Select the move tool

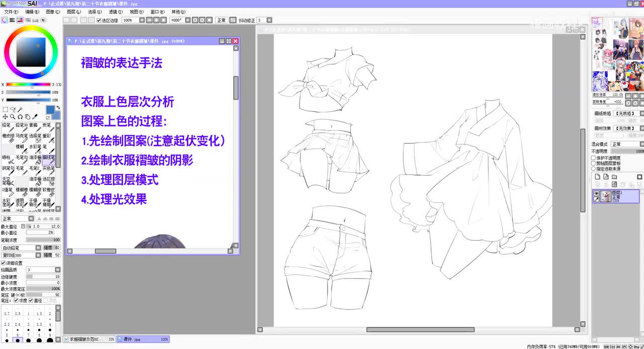(x=5, y=117)
